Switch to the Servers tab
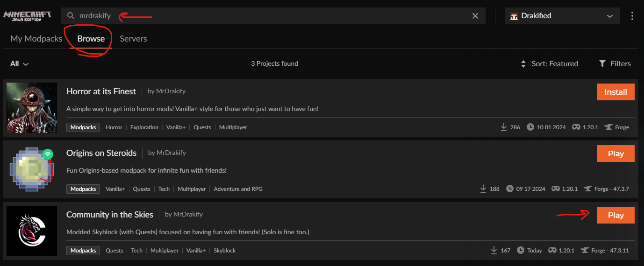 click(133, 39)
